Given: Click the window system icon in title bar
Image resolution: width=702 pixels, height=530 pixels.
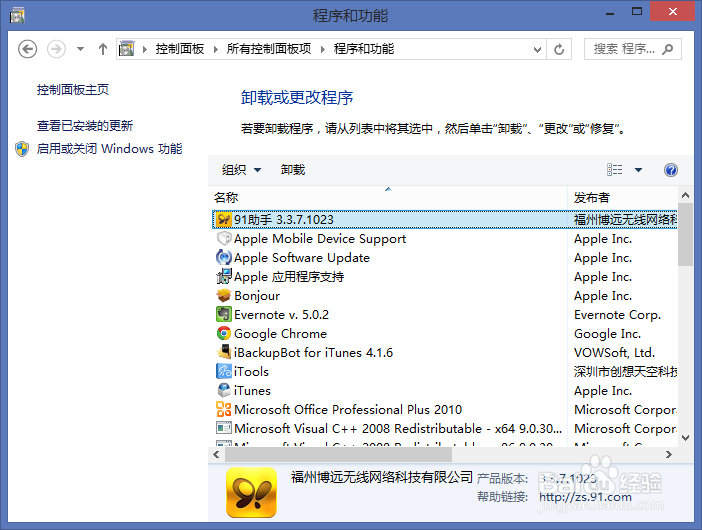Looking at the screenshot, I should pos(17,16).
